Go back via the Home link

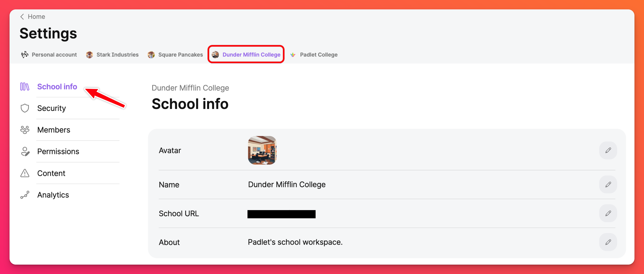(x=36, y=17)
